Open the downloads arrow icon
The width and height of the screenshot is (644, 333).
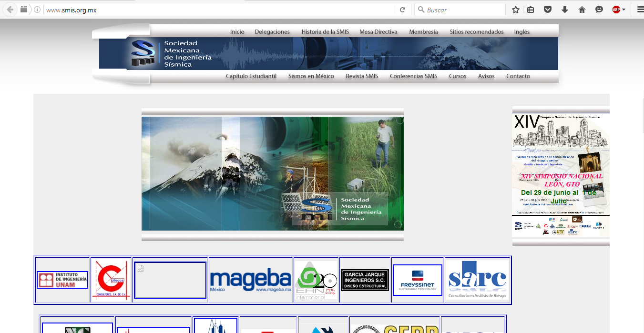[565, 10]
